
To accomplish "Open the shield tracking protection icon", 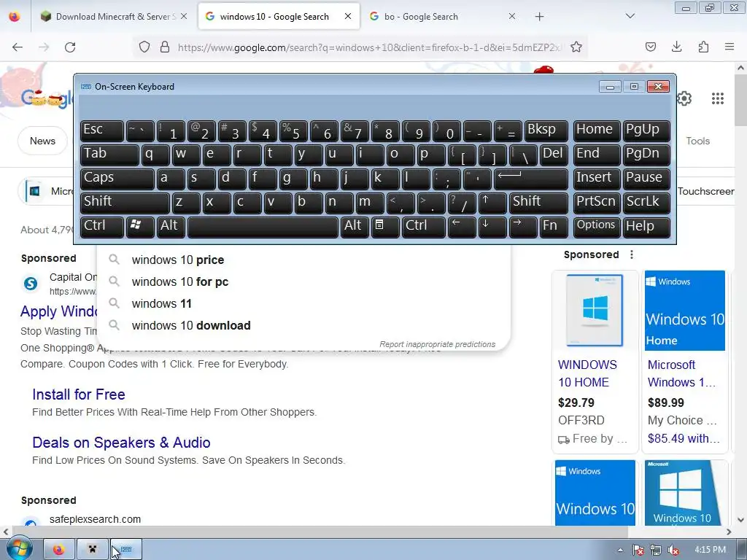I will coord(144,47).
